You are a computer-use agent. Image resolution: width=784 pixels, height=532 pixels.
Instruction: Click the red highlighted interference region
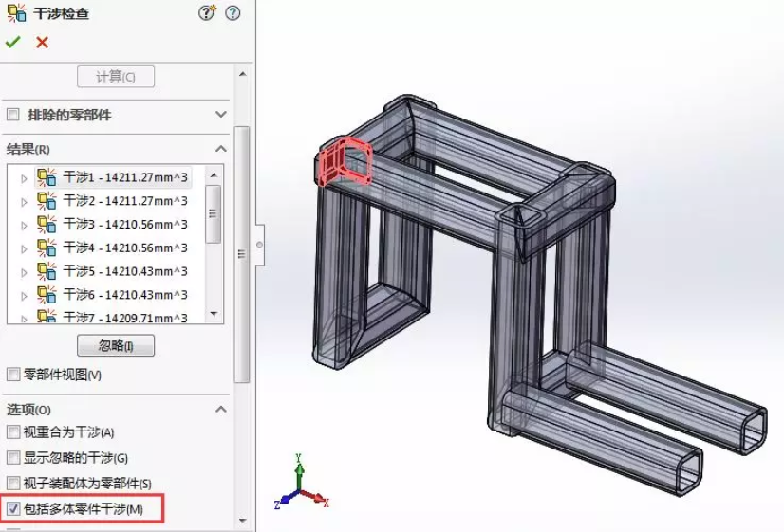point(344,161)
